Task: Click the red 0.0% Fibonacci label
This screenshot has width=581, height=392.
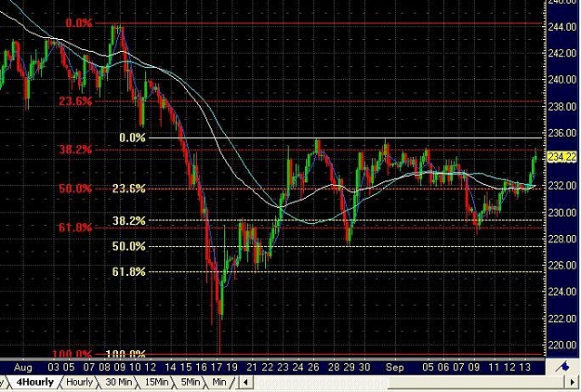Action: [79, 23]
